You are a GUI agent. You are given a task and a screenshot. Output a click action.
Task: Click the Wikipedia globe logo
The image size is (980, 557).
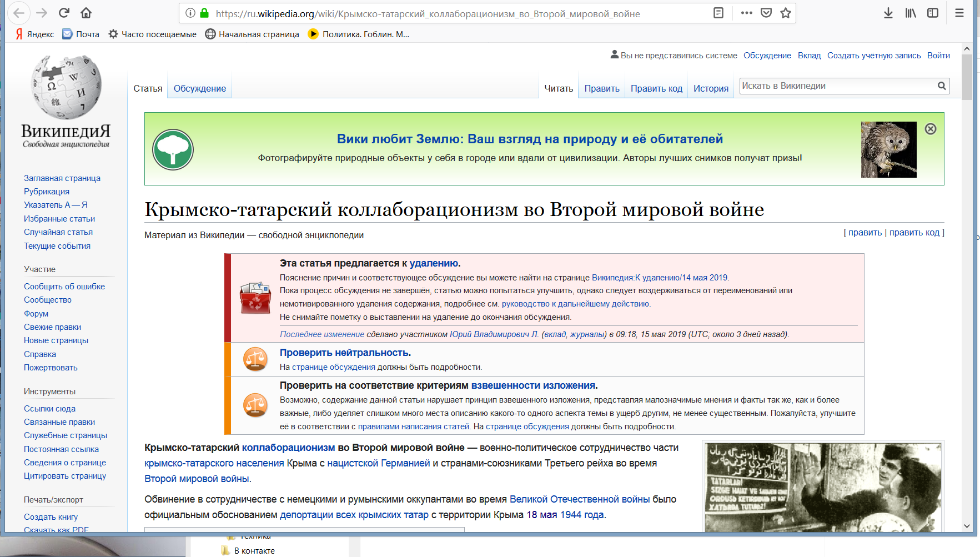tap(66, 87)
